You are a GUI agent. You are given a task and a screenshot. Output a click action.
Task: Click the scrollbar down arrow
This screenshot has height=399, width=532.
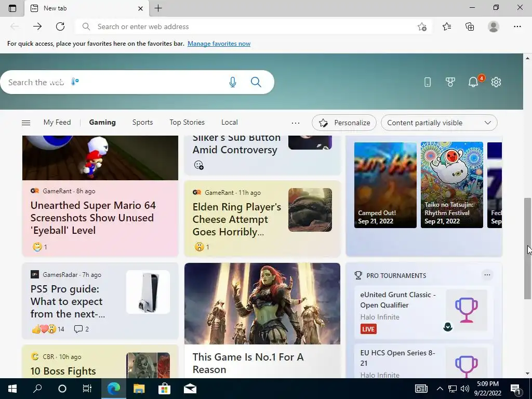pos(528,374)
